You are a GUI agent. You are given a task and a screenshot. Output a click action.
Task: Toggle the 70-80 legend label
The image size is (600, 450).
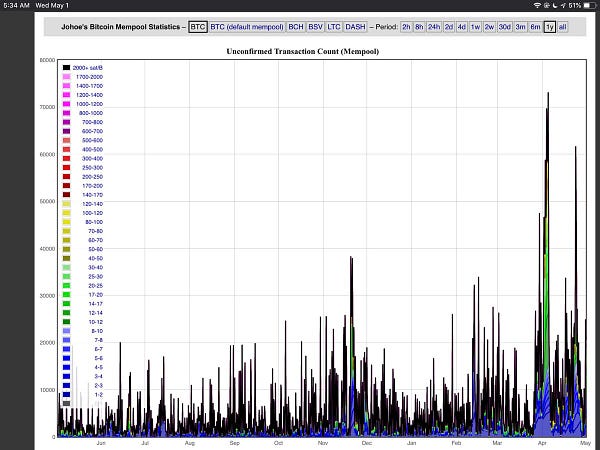point(95,231)
